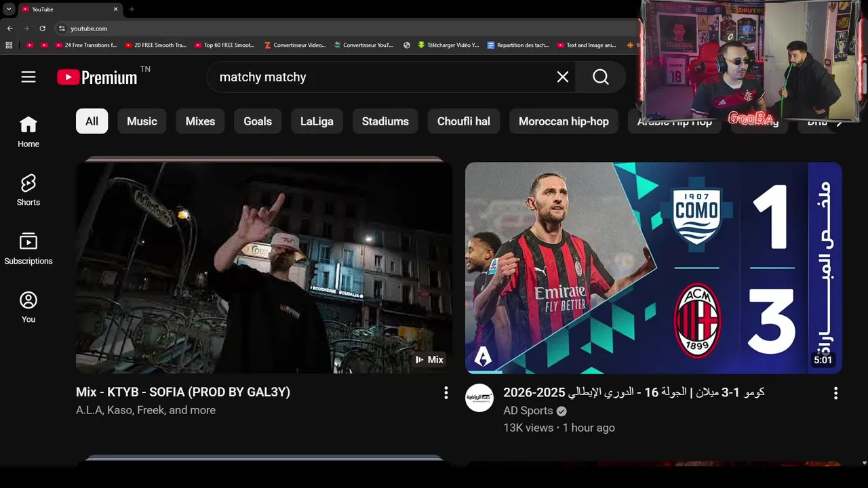Open the Top 60 FREE Smoot... bookmark

pyautogui.click(x=224, y=45)
